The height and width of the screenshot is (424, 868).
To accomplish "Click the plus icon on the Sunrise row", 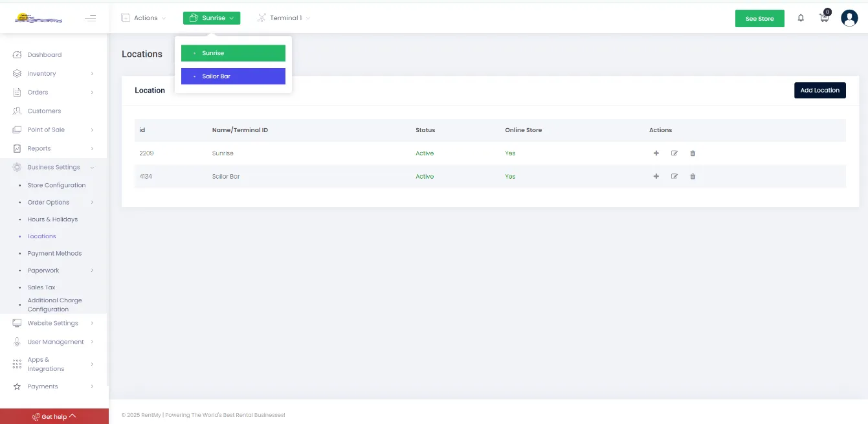I will 656,153.
